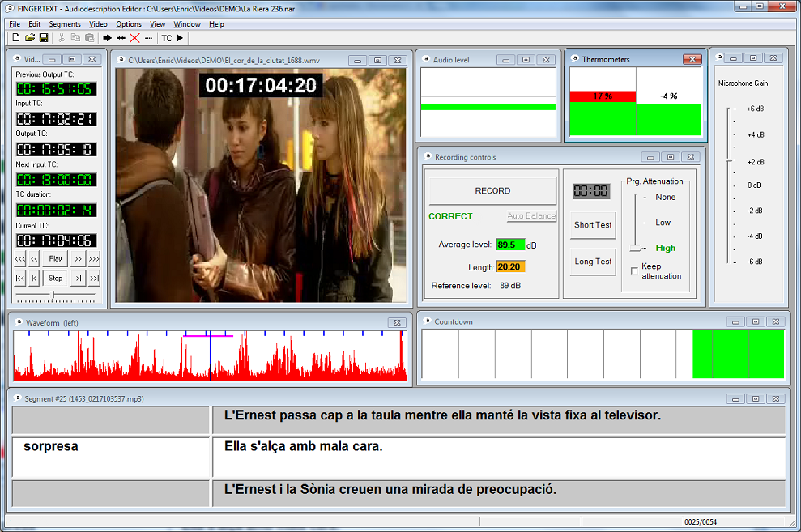Click the red 17 % thermometer bar
The width and height of the screenshot is (801, 532).
pos(603,96)
